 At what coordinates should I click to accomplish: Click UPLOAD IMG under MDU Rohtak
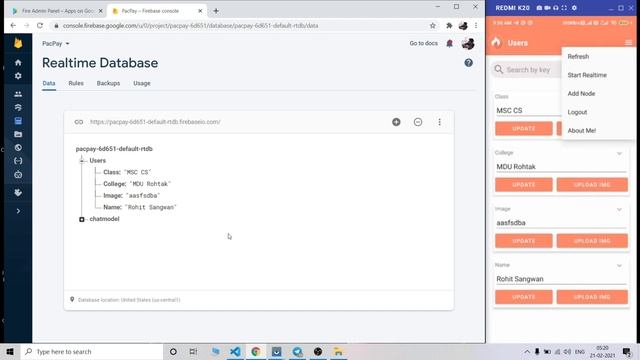pyautogui.click(x=592, y=185)
